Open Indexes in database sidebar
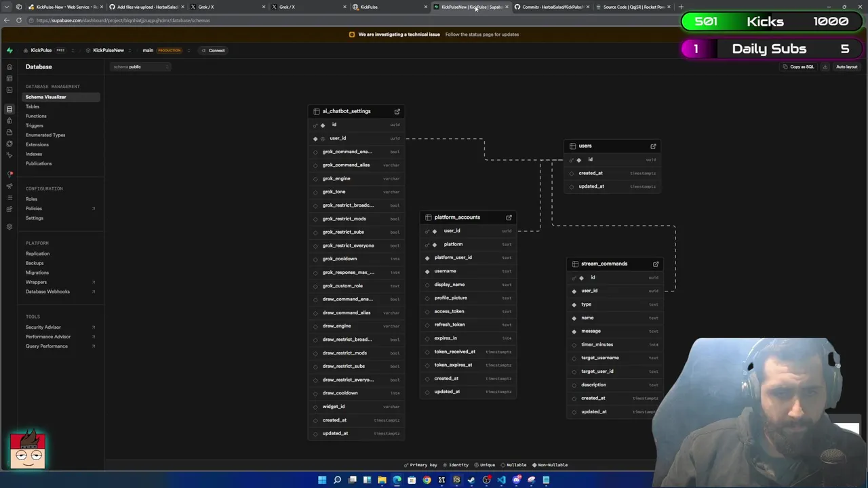 click(34, 154)
